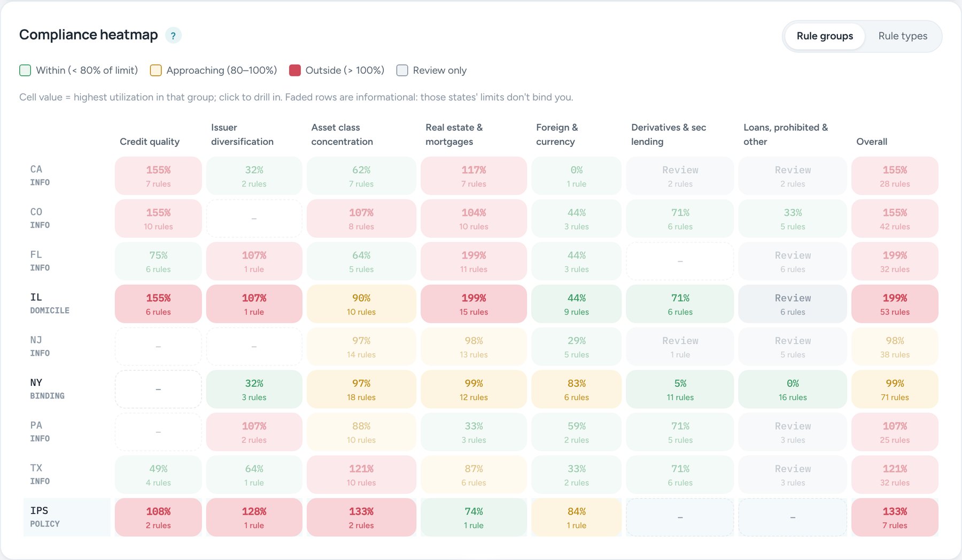Open NY Issuer diversification 32% cell
Screen dimensions: 962x560
[254, 389]
